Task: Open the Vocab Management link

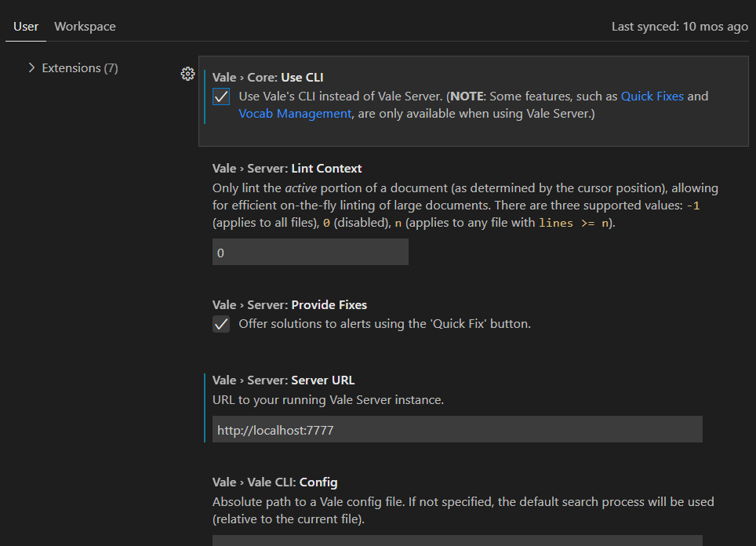Action: [x=295, y=113]
